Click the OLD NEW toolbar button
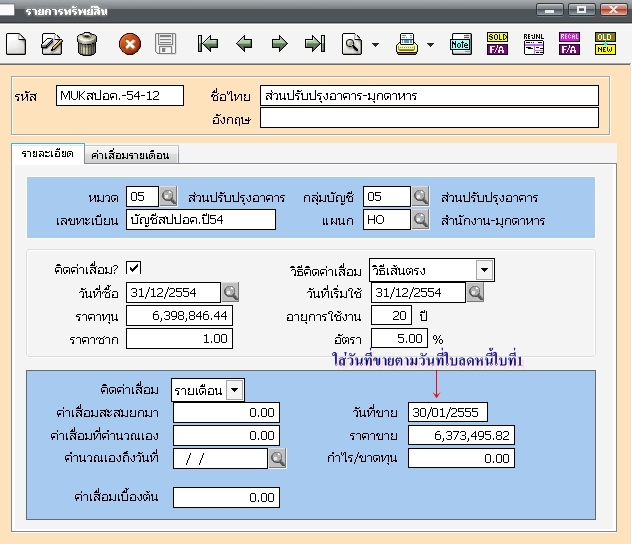 pyautogui.click(x=605, y=44)
